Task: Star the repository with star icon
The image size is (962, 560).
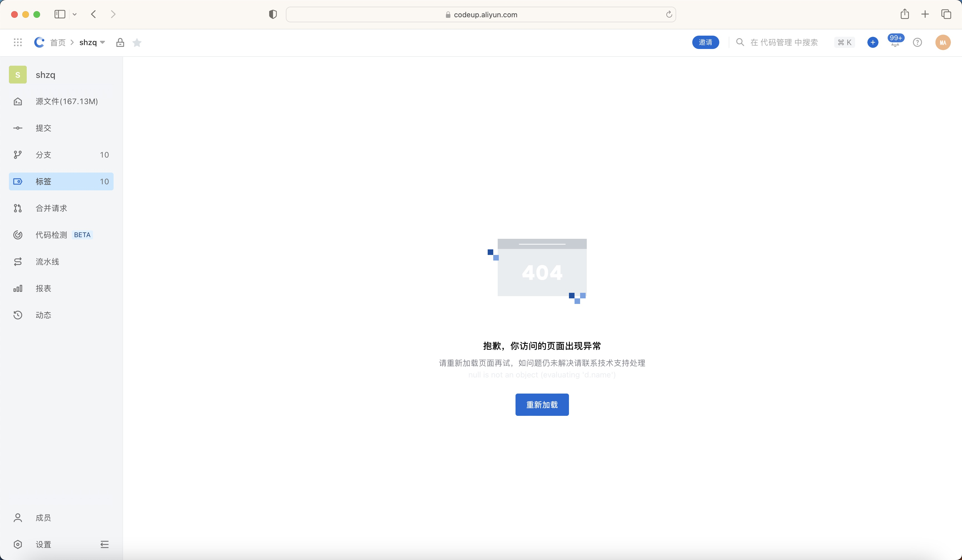Action: (x=137, y=42)
